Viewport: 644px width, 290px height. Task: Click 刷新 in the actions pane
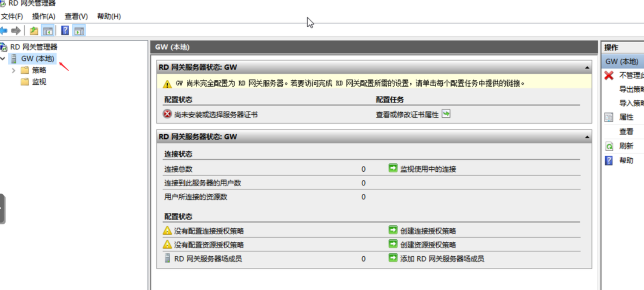pos(626,146)
